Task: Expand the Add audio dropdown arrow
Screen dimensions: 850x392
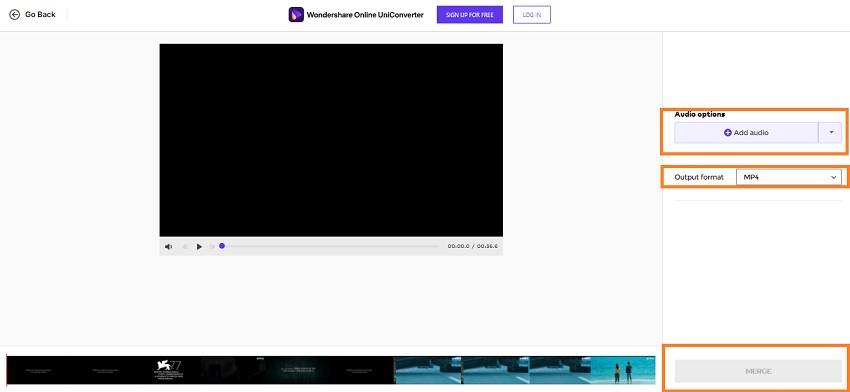Action: [x=831, y=132]
